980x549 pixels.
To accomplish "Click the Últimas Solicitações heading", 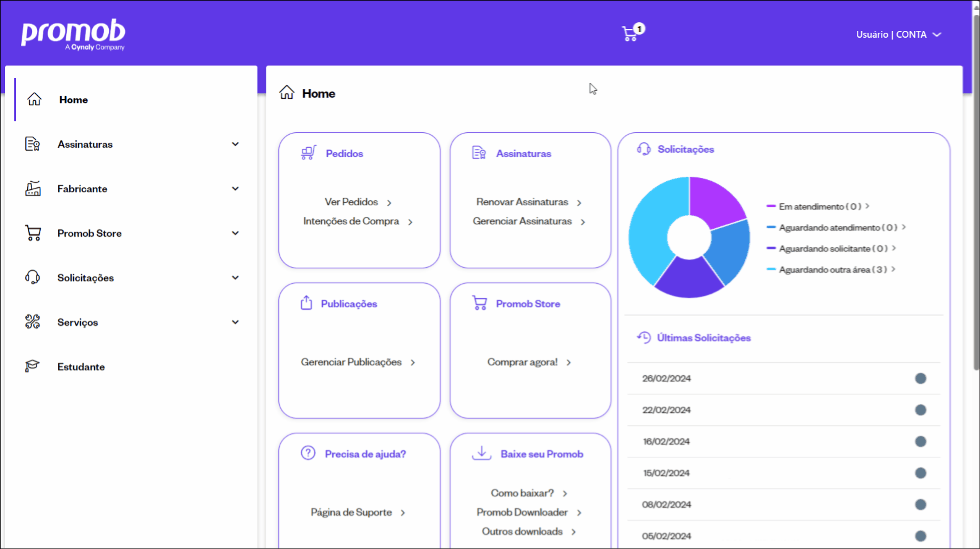I will (704, 338).
